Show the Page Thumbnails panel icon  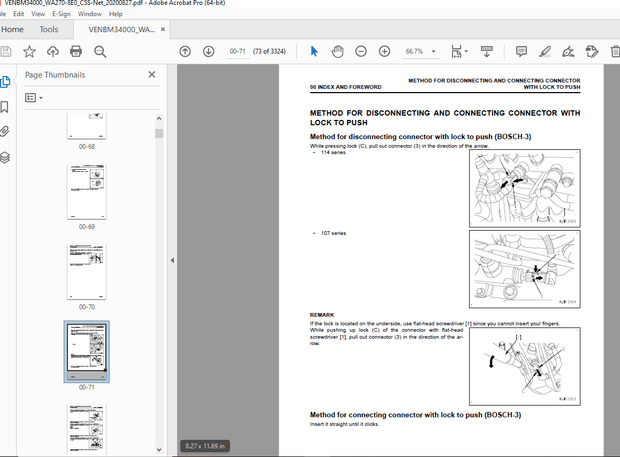tap(5, 82)
